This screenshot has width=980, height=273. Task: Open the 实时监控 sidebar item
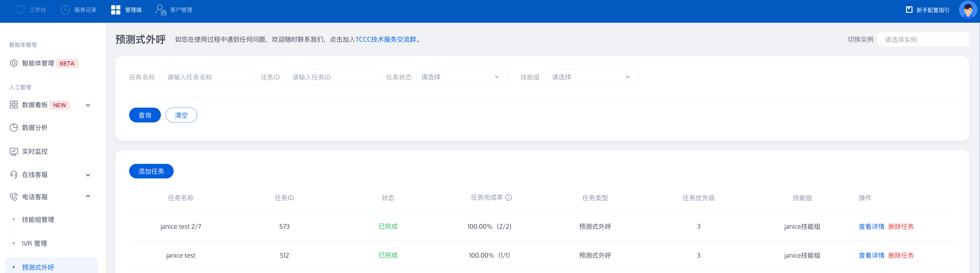pyautogui.click(x=35, y=151)
